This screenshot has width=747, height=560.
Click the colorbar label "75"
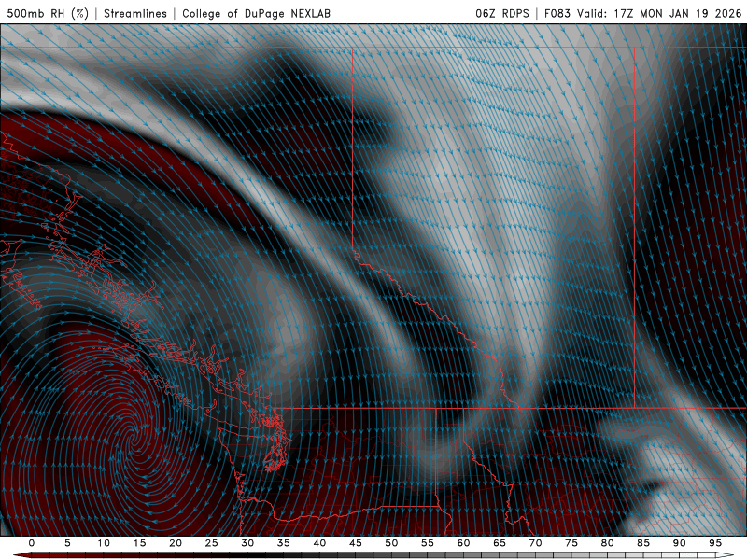[x=571, y=543]
